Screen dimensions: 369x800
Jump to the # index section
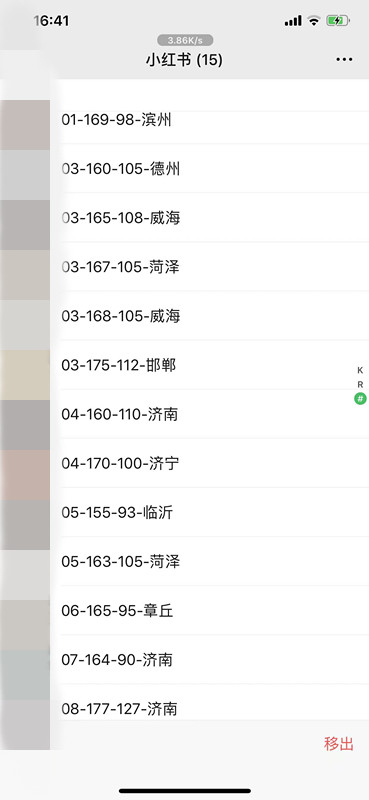[x=360, y=398]
